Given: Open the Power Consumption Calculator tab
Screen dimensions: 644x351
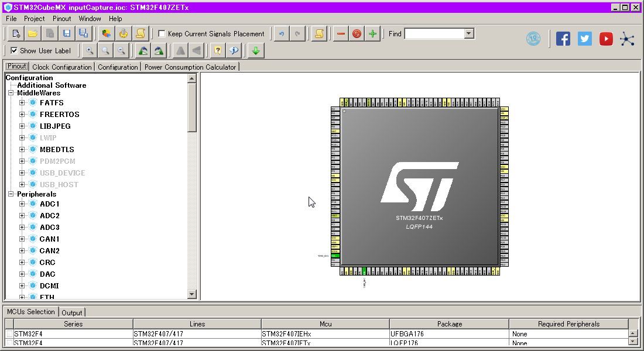Looking at the screenshot, I should (x=190, y=67).
